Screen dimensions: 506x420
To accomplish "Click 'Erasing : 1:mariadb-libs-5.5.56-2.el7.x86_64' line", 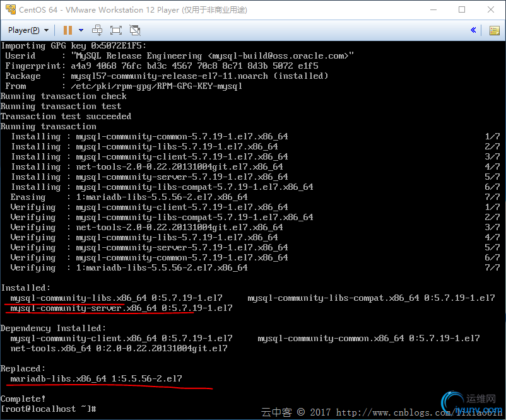I will coord(129,197).
